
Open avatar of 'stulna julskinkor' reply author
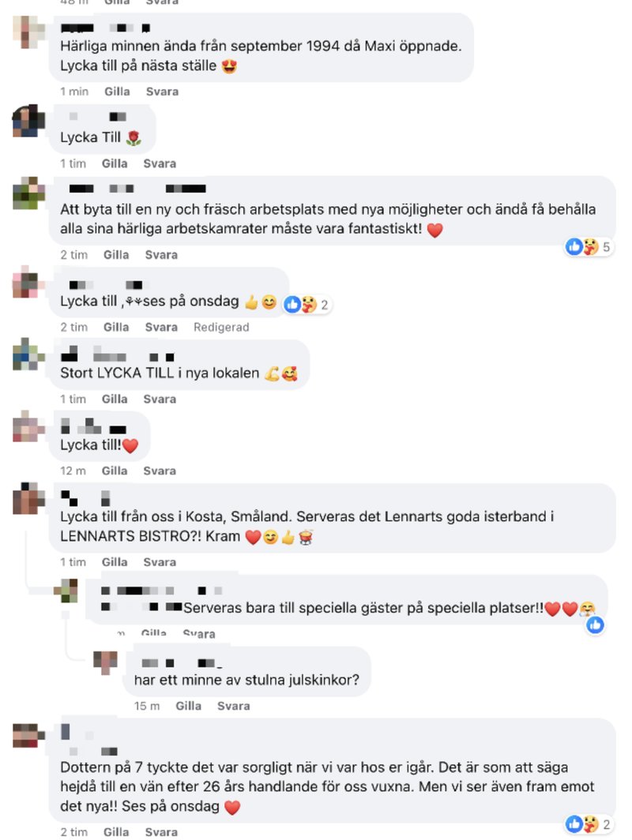point(105,663)
